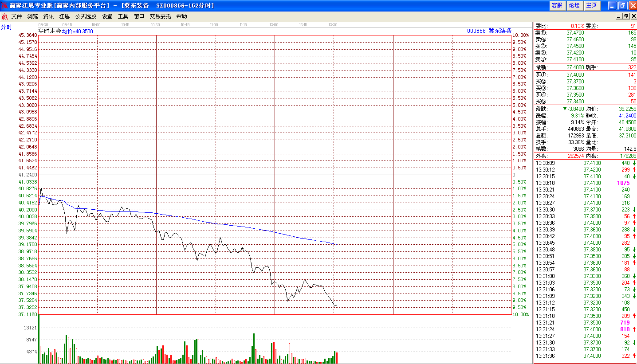Click the 10.00% top percentage axis label
The width and height of the screenshot is (637, 364).
pyautogui.click(x=521, y=35)
